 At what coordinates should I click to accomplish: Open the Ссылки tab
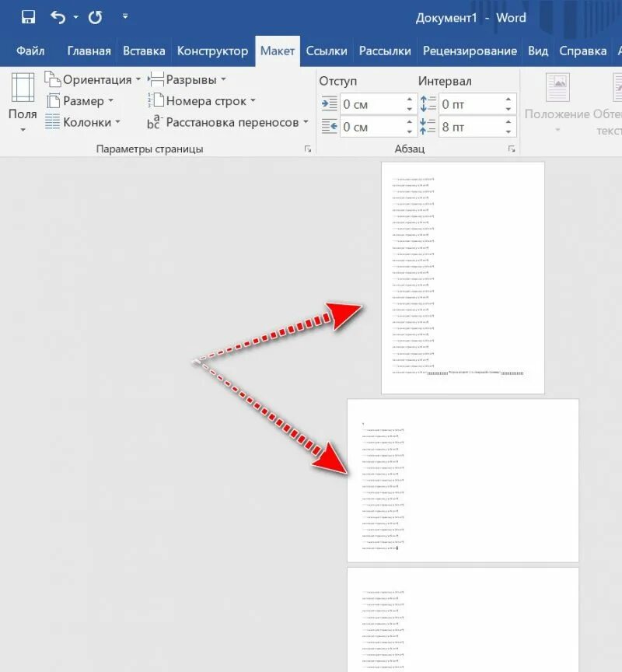click(327, 51)
